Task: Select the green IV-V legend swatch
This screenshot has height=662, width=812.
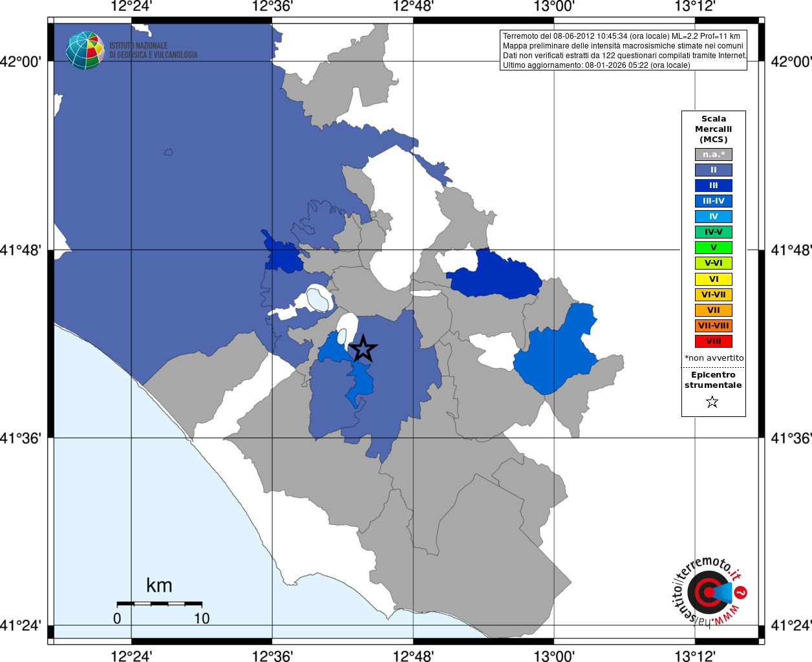Action: [x=714, y=232]
